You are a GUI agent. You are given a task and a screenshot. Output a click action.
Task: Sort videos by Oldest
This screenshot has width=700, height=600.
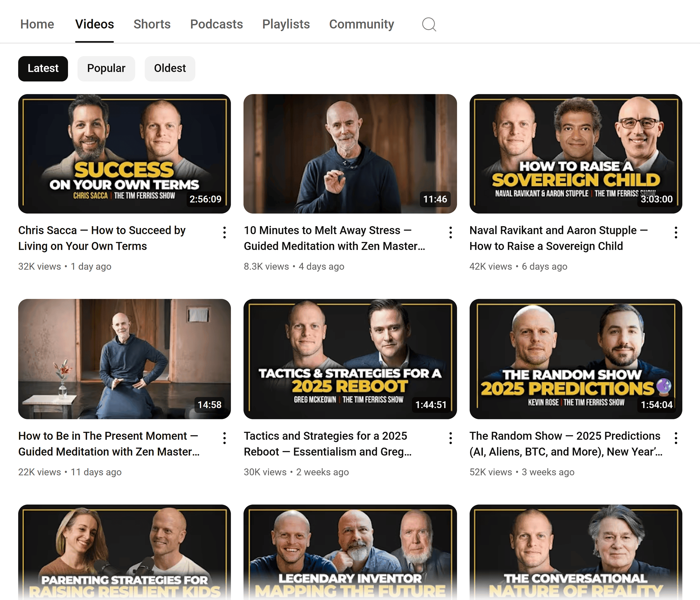[170, 69]
